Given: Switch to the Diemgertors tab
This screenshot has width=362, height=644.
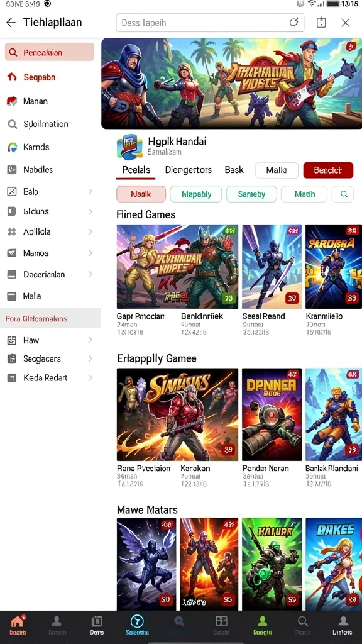Looking at the screenshot, I should 189,170.
